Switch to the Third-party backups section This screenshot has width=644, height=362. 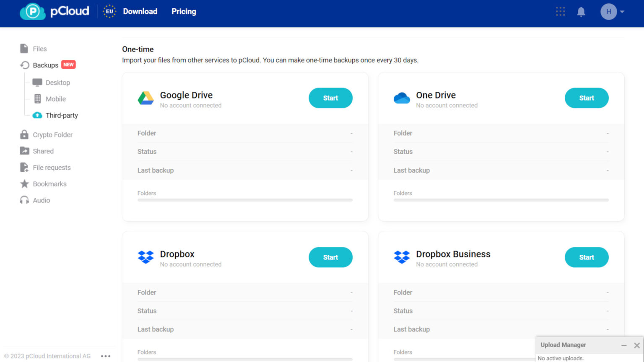[62, 115]
